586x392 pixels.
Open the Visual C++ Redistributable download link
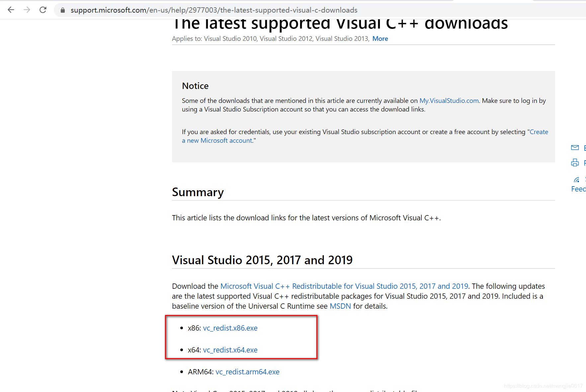click(x=344, y=286)
